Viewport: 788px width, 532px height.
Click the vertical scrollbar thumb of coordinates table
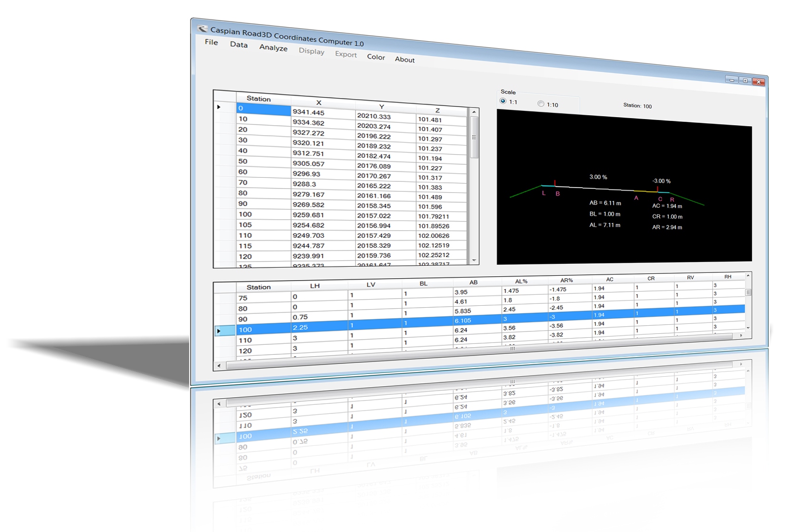tap(474, 137)
